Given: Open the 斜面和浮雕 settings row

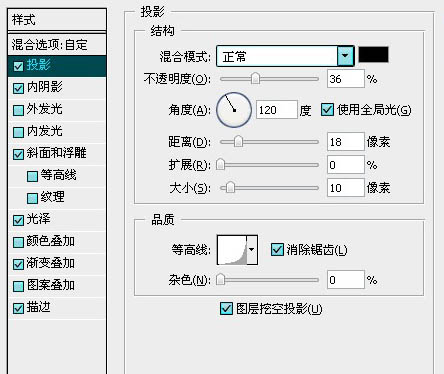Looking at the screenshot, I should (x=57, y=154).
